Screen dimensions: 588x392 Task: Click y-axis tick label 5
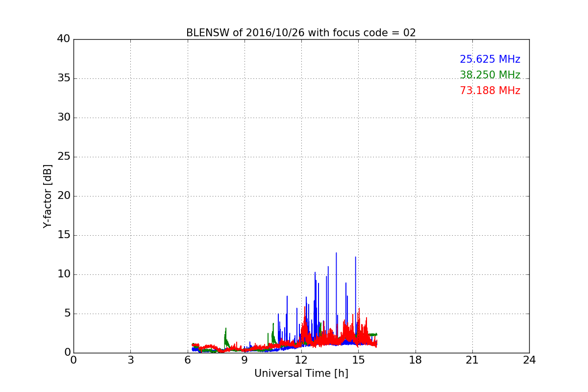(67, 314)
